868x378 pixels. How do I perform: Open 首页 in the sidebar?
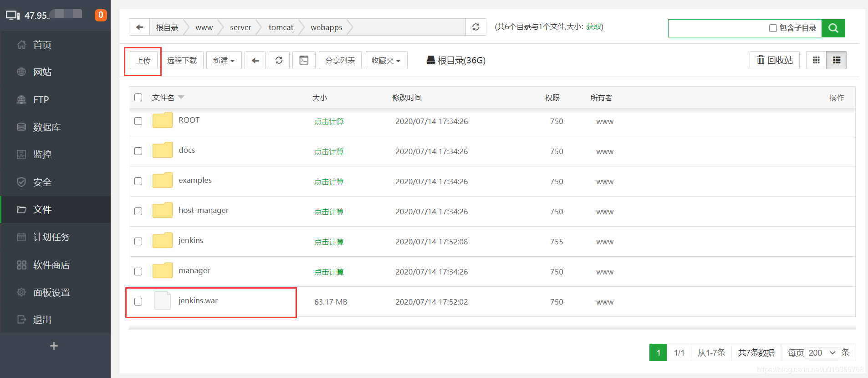[55, 45]
